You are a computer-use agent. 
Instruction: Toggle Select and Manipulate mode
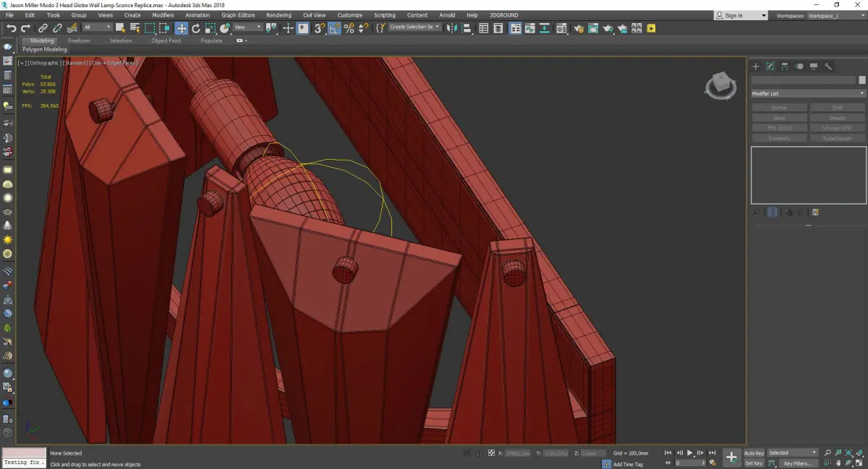pos(288,28)
